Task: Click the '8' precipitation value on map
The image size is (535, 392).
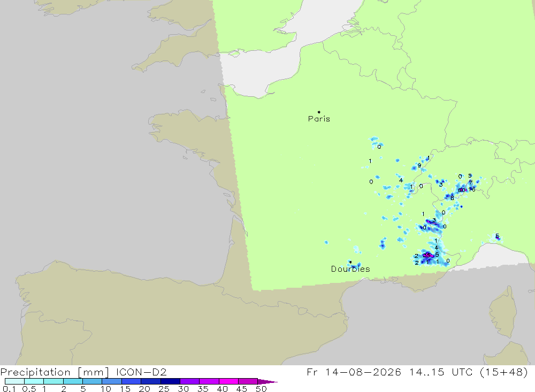Action: pos(452,198)
